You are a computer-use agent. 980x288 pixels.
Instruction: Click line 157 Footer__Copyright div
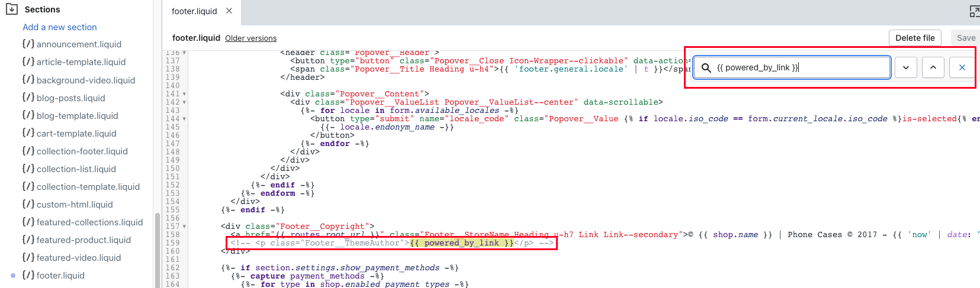coord(297,226)
